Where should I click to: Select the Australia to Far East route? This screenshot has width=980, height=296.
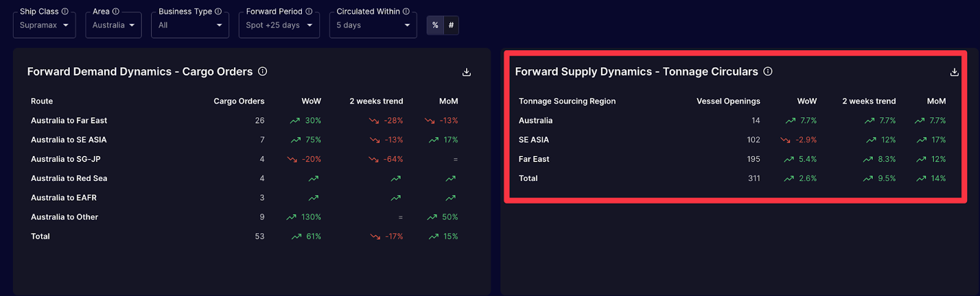coord(69,121)
